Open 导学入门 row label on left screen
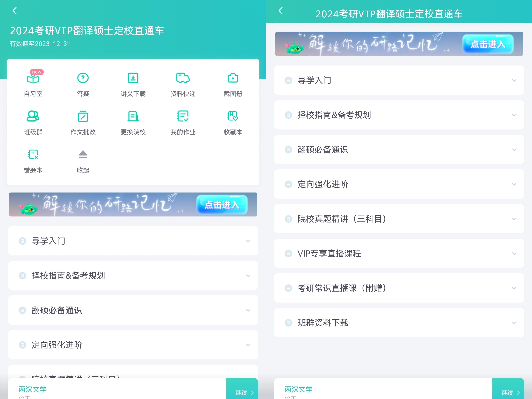This screenshot has height=399, width=532. [48, 241]
